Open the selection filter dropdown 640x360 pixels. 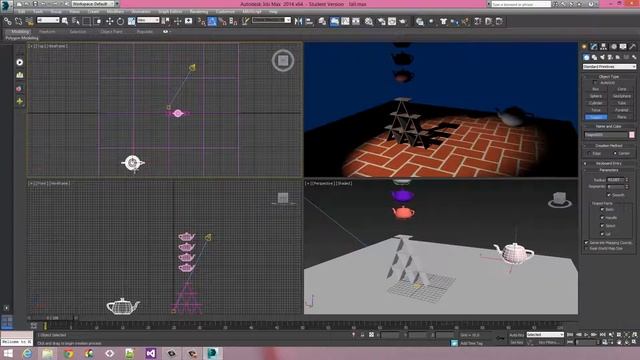point(48,20)
